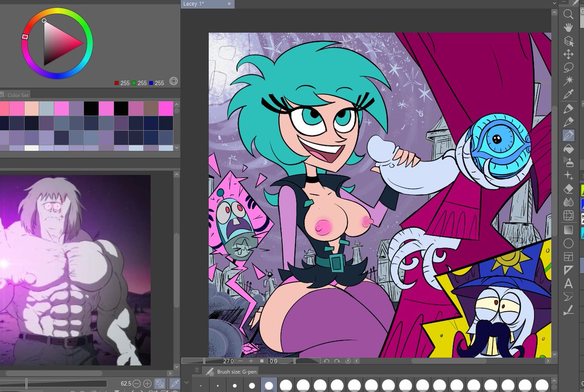Click the Sub View vertical scrollbar
This screenshot has height=392, width=584.
coord(177,270)
